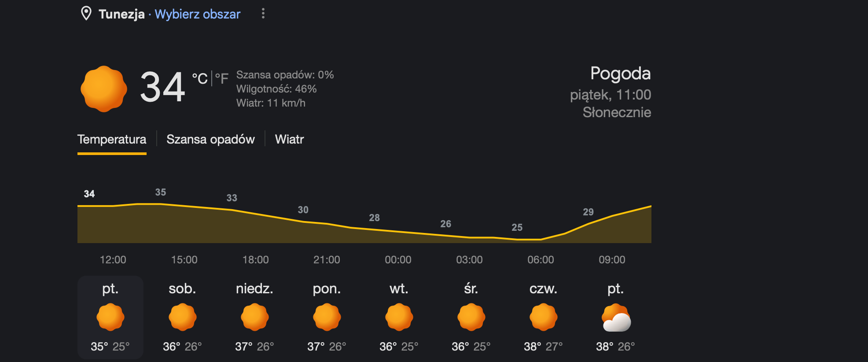The width and height of the screenshot is (868, 362).
Task: Open the Temperatura tab
Action: (x=112, y=139)
